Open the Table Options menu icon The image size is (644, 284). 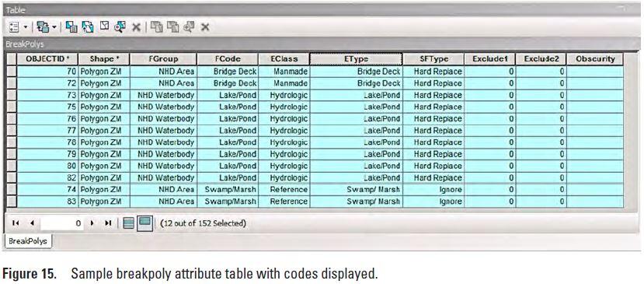(13, 27)
